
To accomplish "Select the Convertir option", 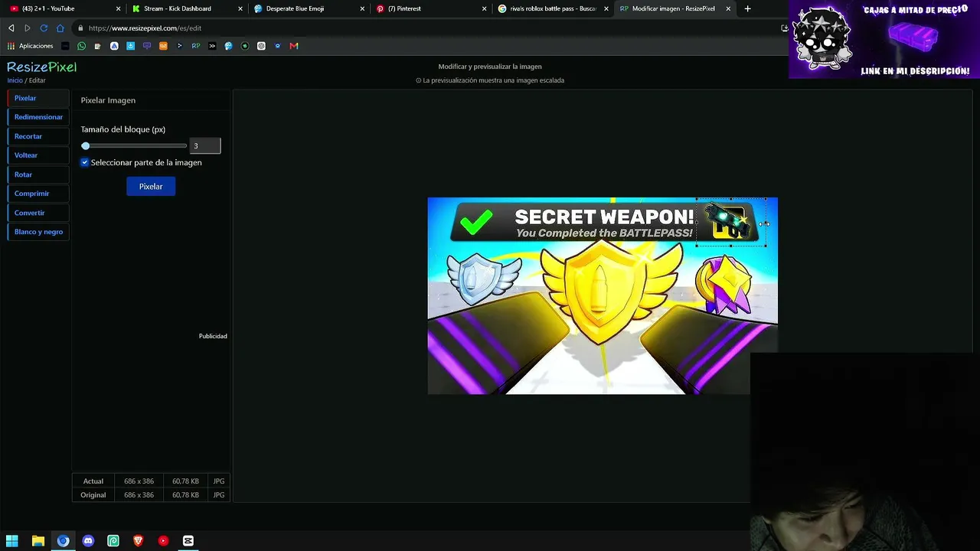I will [x=38, y=213].
